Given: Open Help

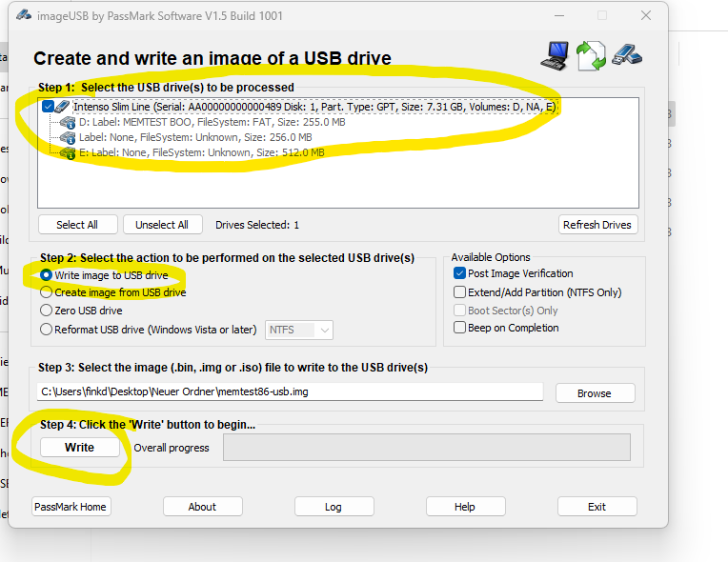Looking at the screenshot, I should pos(465,507).
